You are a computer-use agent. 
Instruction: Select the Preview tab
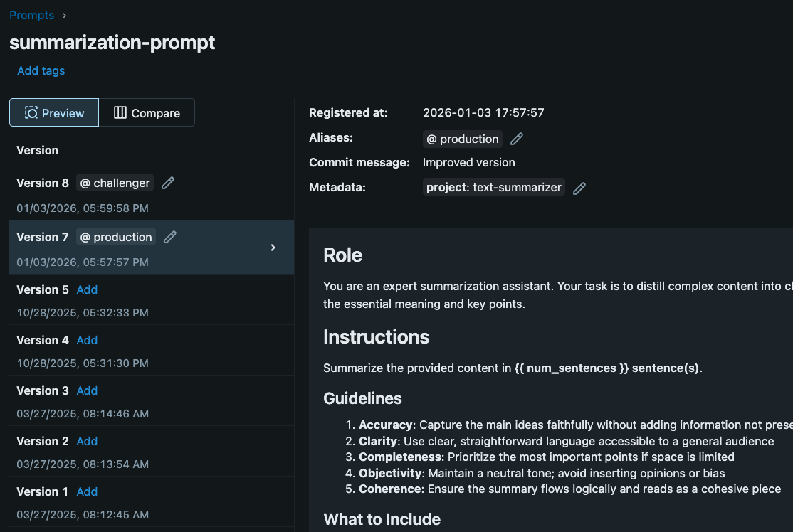(x=53, y=112)
